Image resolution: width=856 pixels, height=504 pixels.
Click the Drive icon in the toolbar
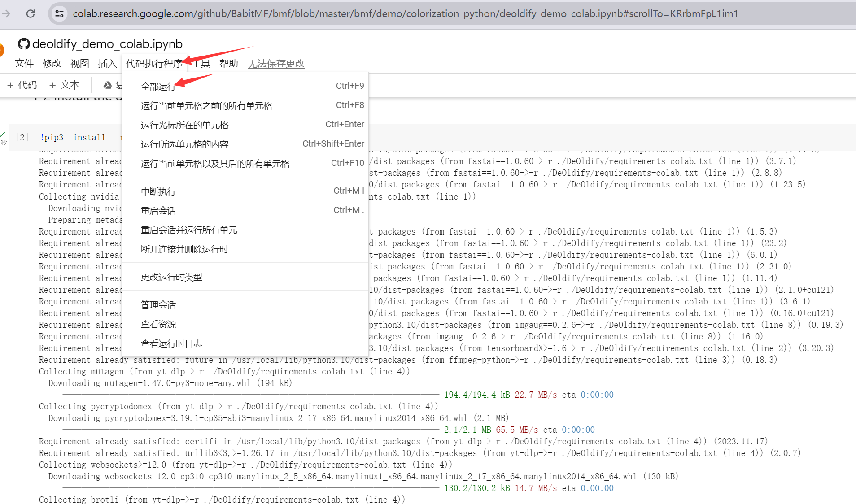108,85
